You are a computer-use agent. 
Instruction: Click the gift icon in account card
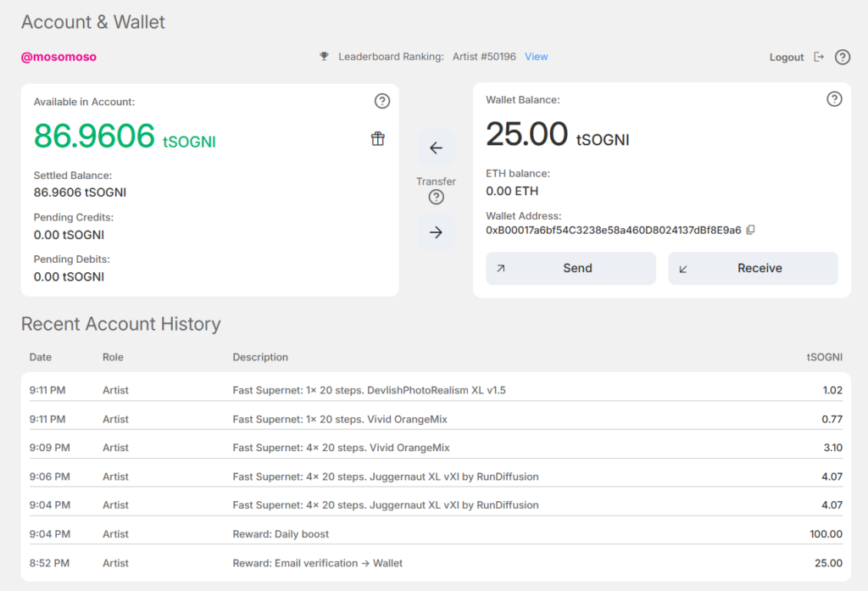378,139
